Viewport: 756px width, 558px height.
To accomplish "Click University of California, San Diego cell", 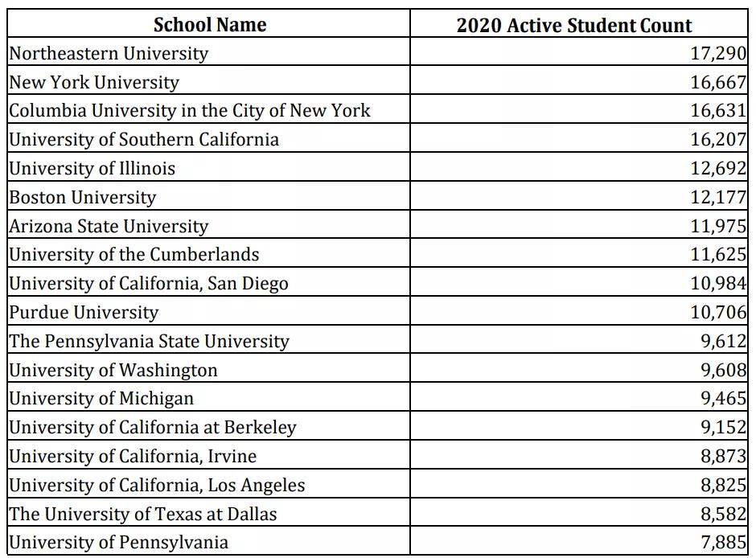I will pyautogui.click(x=149, y=284).
